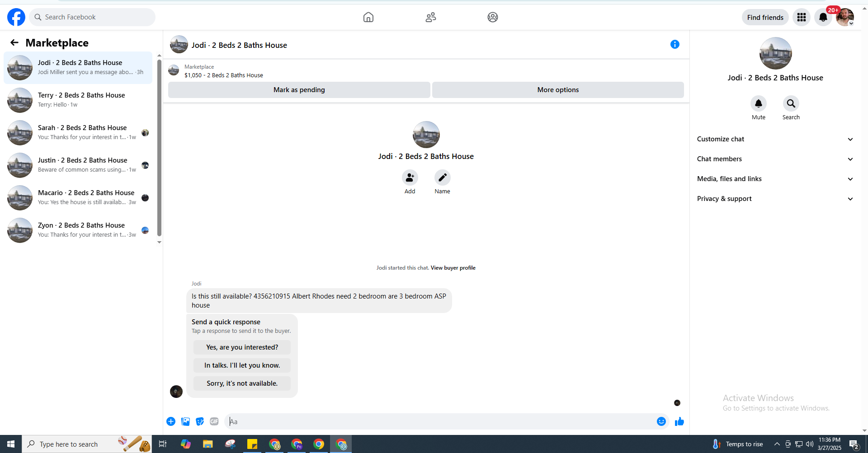Open more actions plus icon in composer
The image size is (868, 453).
click(171, 421)
